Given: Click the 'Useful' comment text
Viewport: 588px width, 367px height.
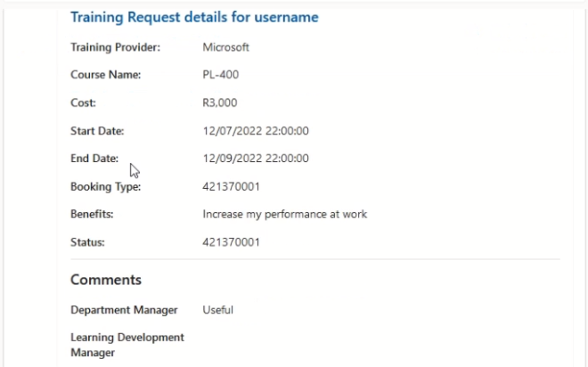Looking at the screenshot, I should (218, 310).
